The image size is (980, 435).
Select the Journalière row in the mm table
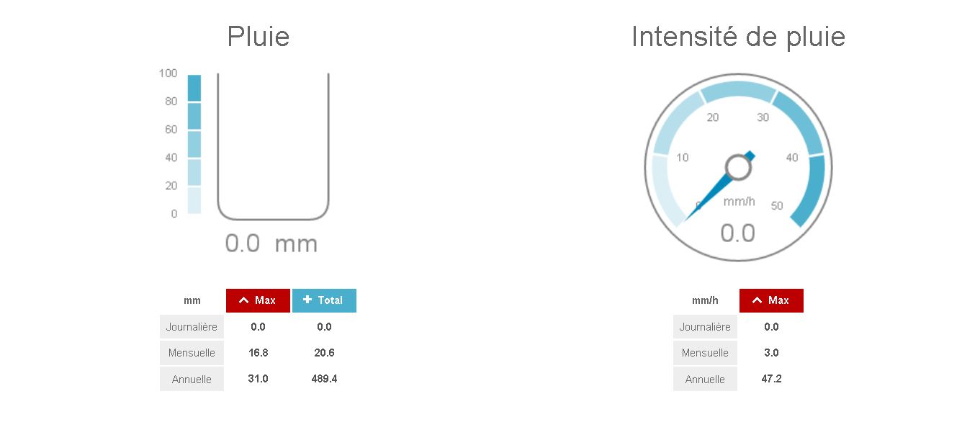point(192,327)
